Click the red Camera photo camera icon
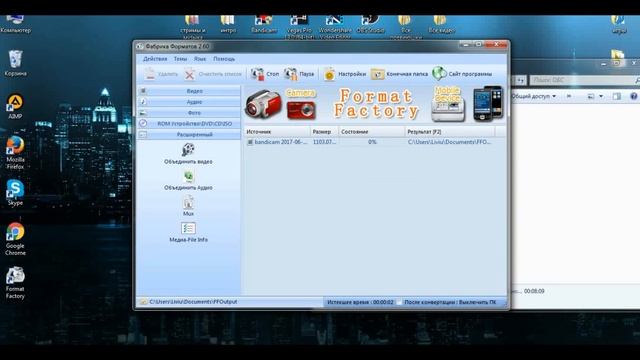640x360 pixels. click(301, 104)
